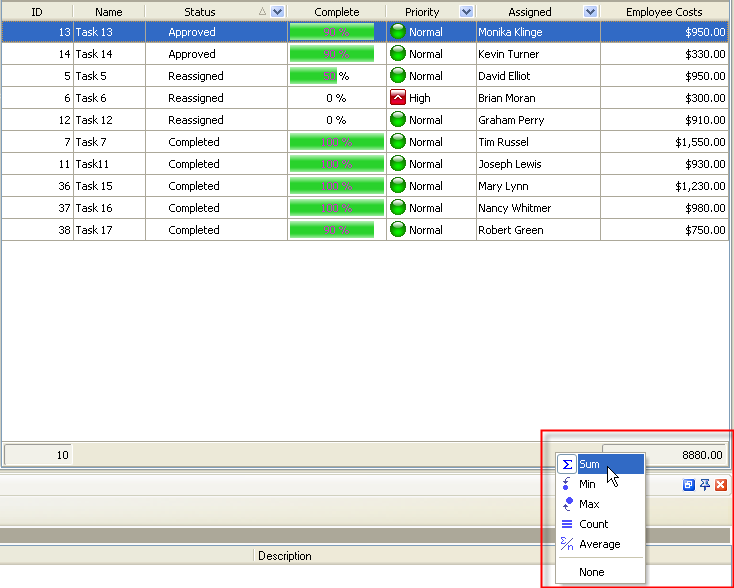
Task: Pin the panel using the pushpin icon
Action: [x=704, y=485]
